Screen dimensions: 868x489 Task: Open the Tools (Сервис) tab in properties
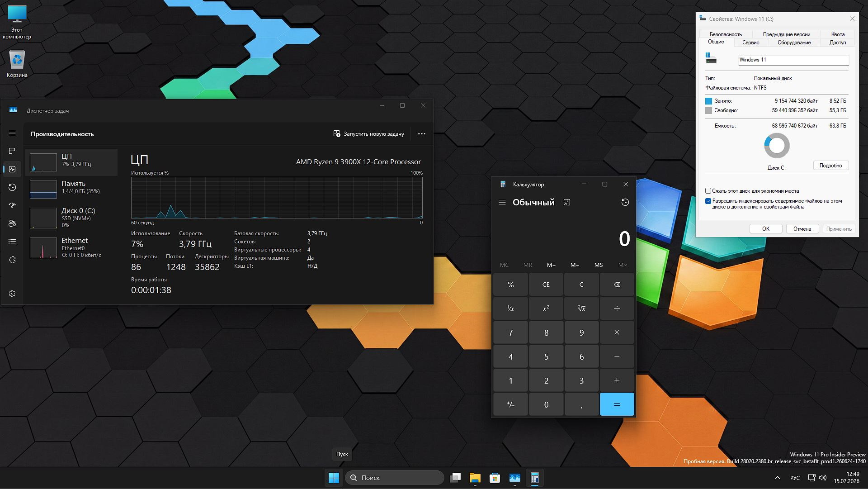[x=750, y=43]
